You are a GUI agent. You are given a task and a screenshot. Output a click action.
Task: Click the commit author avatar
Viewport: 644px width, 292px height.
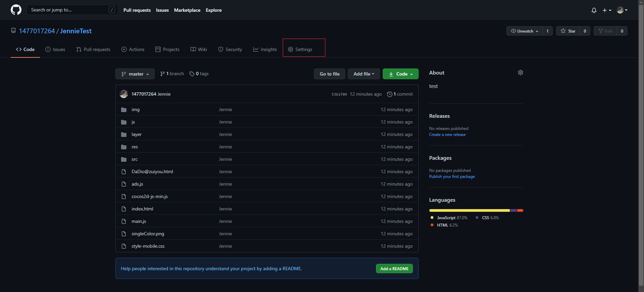pyautogui.click(x=124, y=94)
